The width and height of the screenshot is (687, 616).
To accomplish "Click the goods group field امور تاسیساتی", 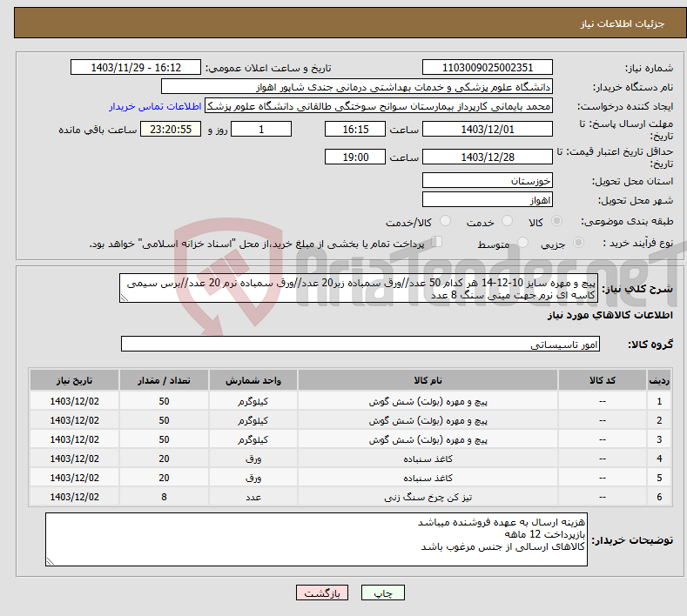I will click(360, 345).
